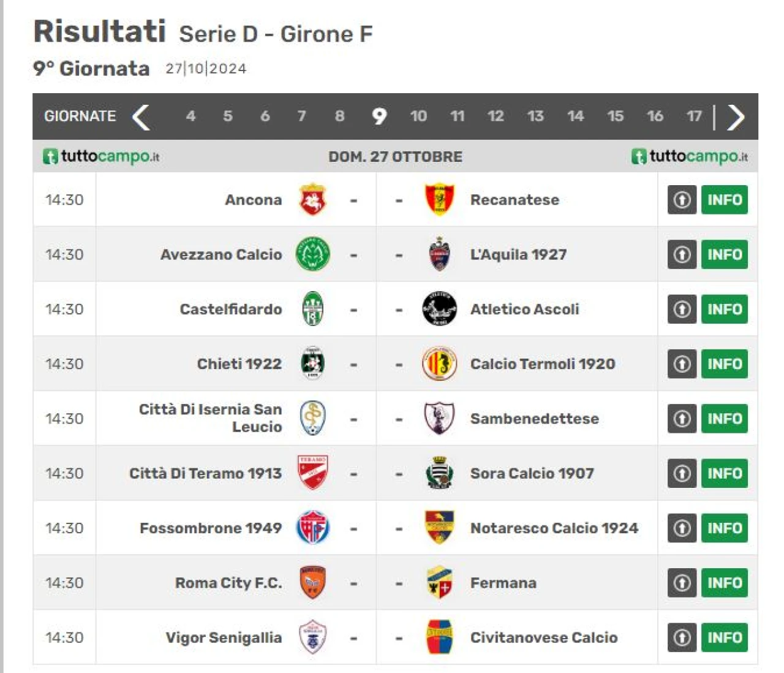Image resolution: width=784 pixels, height=673 pixels.
Task: Select giornata 10 in the bar
Action: click(x=418, y=116)
